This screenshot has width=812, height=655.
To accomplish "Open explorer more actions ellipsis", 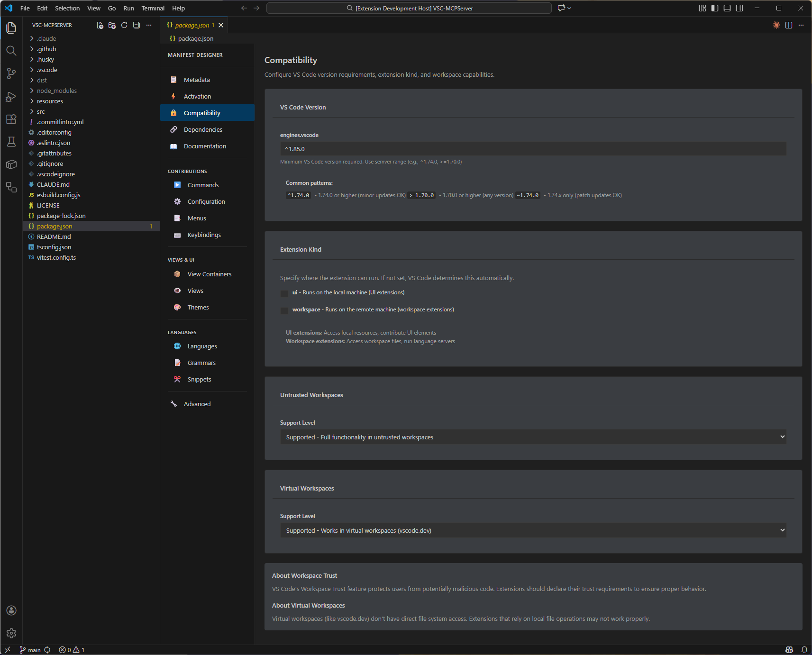I will pyautogui.click(x=149, y=25).
